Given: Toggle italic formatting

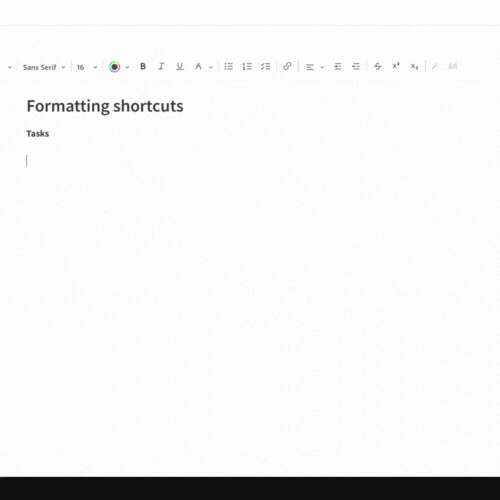Looking at the screenshot, I should 161,67.
